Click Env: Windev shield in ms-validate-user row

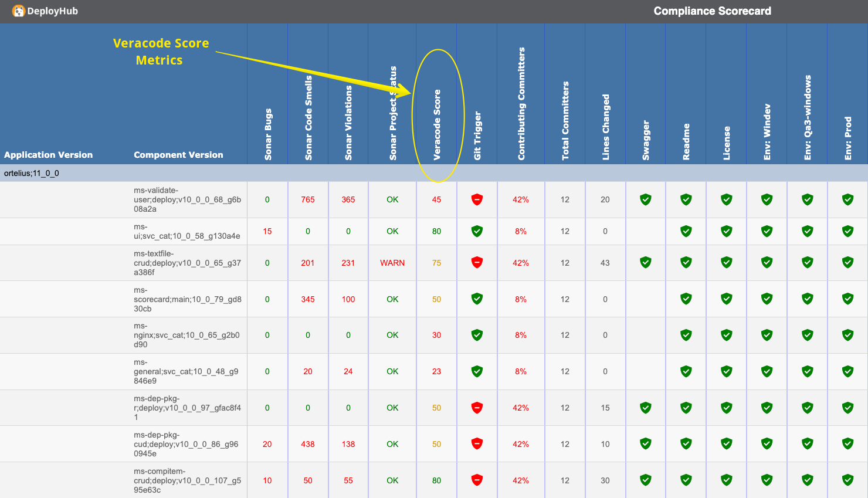click(x=767, y=199)
